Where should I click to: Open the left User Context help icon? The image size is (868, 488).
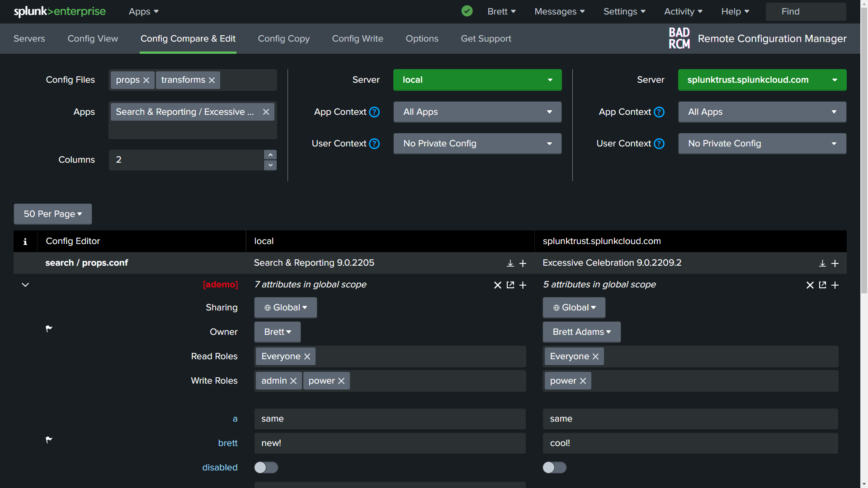point(374,144)
